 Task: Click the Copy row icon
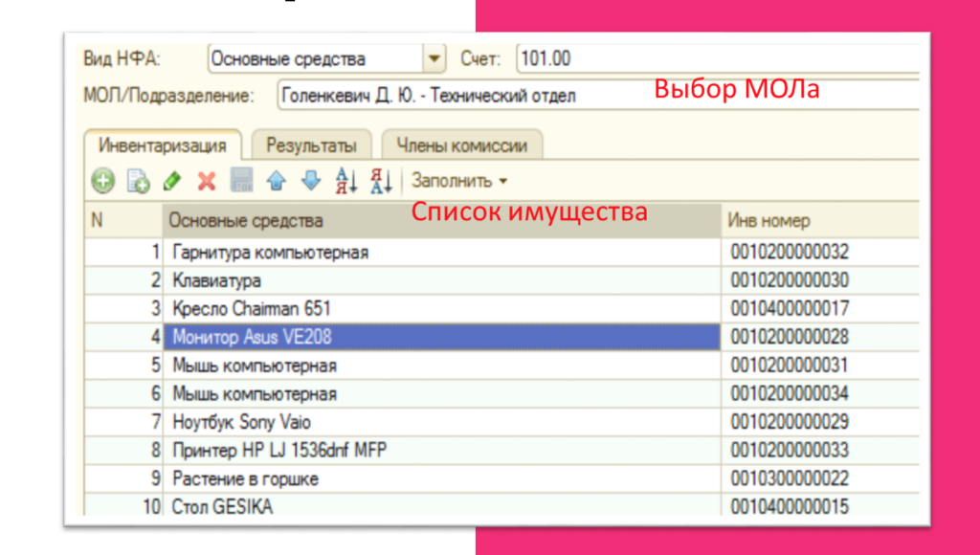138,180
